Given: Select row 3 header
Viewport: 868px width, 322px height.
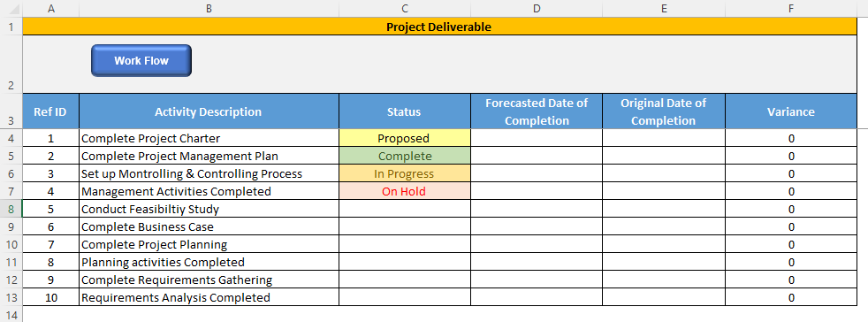Looking at the screenshot, I should click(x=11, y=111).
